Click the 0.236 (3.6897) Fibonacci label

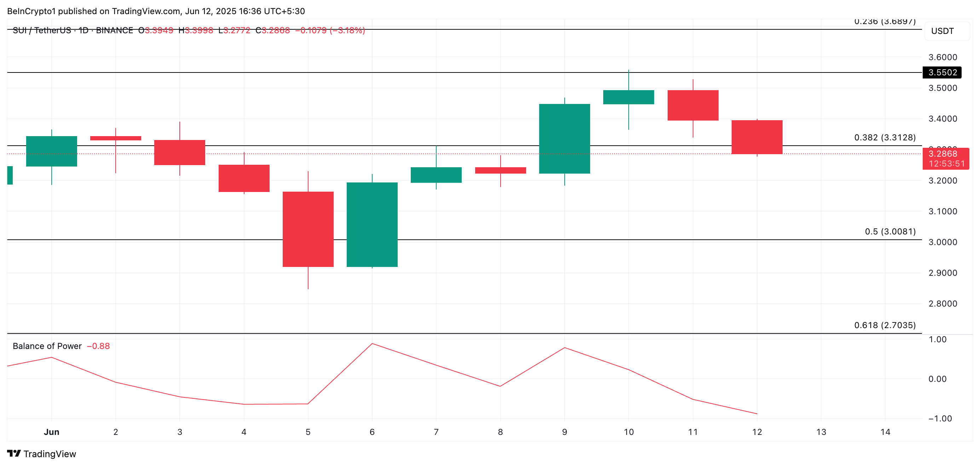click(884, 22)
